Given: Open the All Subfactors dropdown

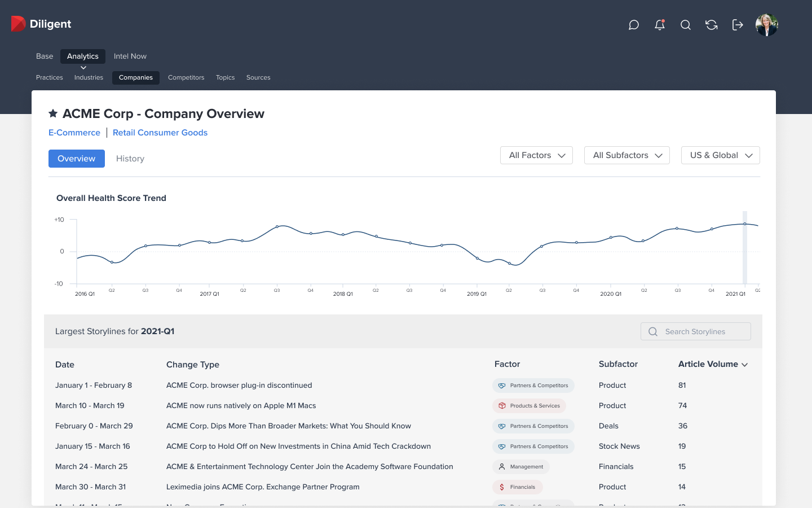Looking at the screenshot, I should point(626,155).
